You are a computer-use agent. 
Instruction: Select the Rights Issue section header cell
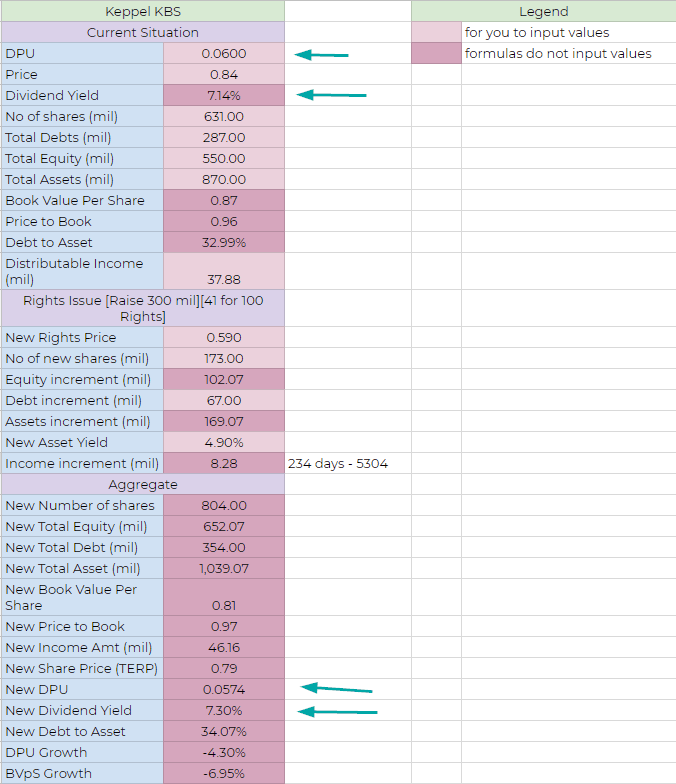pos(142,307)
